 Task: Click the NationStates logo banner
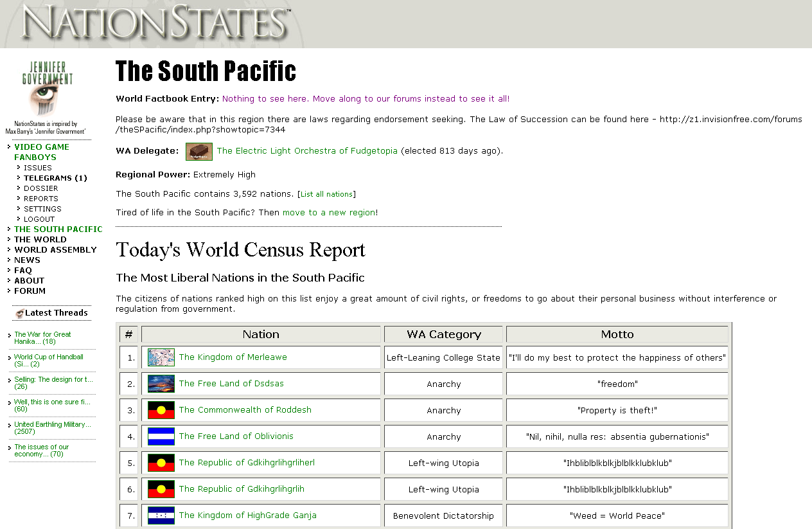coord(154,24)
